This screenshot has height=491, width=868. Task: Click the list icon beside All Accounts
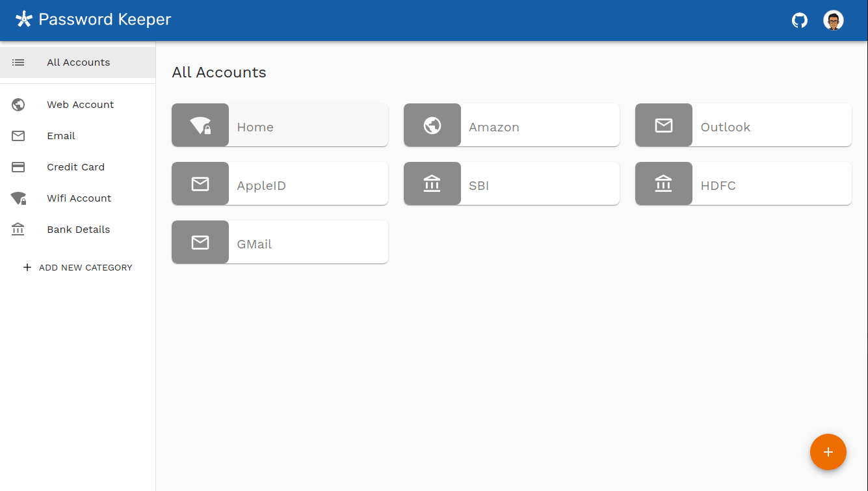click(18, 62)
